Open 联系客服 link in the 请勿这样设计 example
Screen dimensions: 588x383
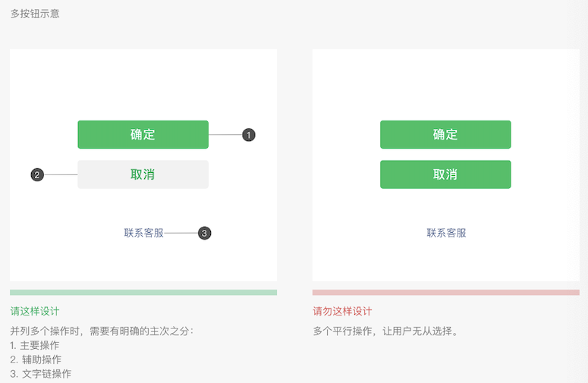point(446,233)
